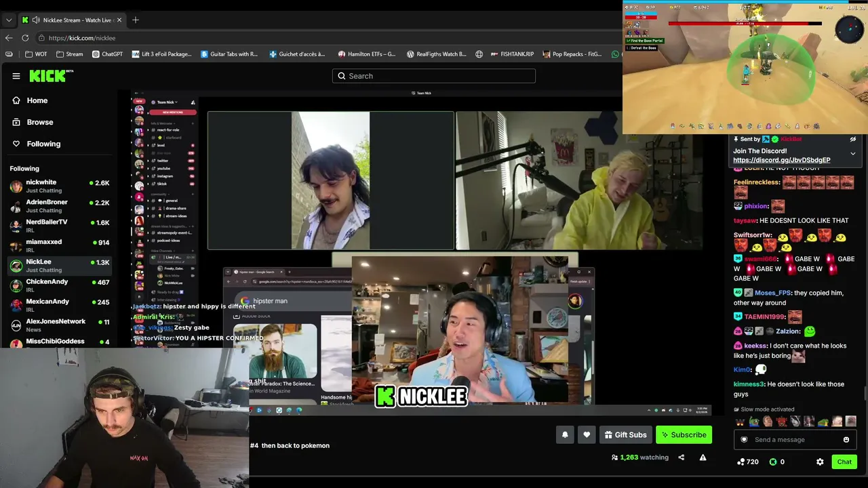Open the Discord invite link in the pinned message
The image size is (868, 488).
pos(781,160)
